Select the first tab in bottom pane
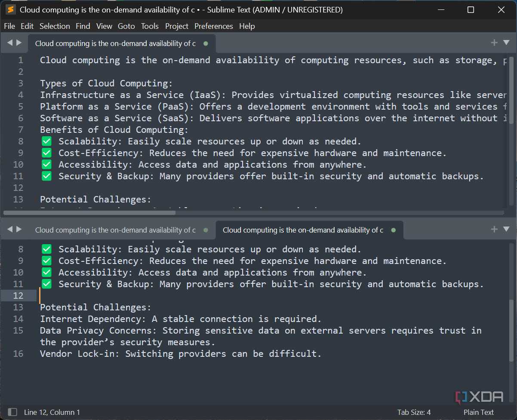The height and width of the screenshot is (420, 517). coord(122,230)
